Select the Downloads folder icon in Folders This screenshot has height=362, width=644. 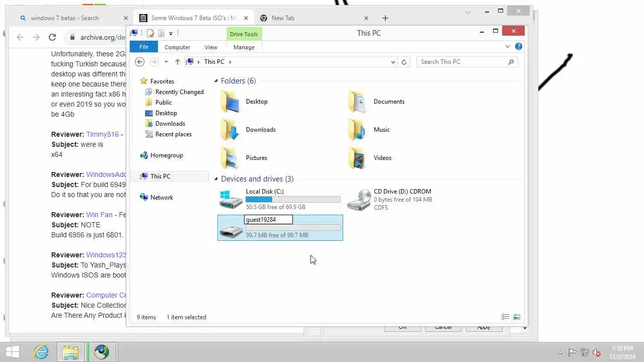231,130
